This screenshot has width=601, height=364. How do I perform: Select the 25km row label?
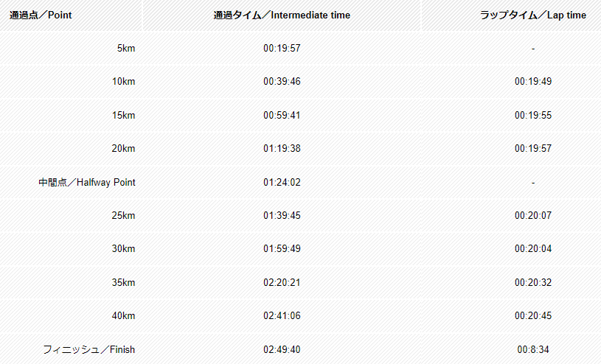tap(124, 216)
